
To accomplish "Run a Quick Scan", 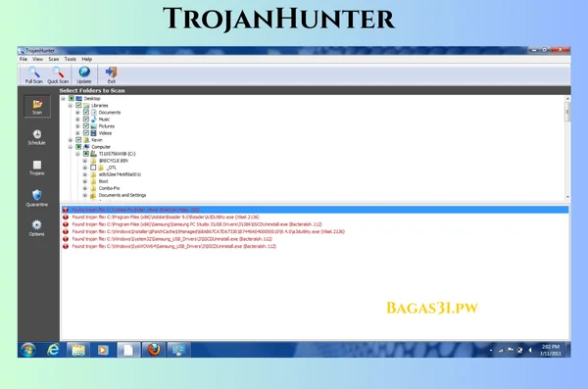I will 58,74.
